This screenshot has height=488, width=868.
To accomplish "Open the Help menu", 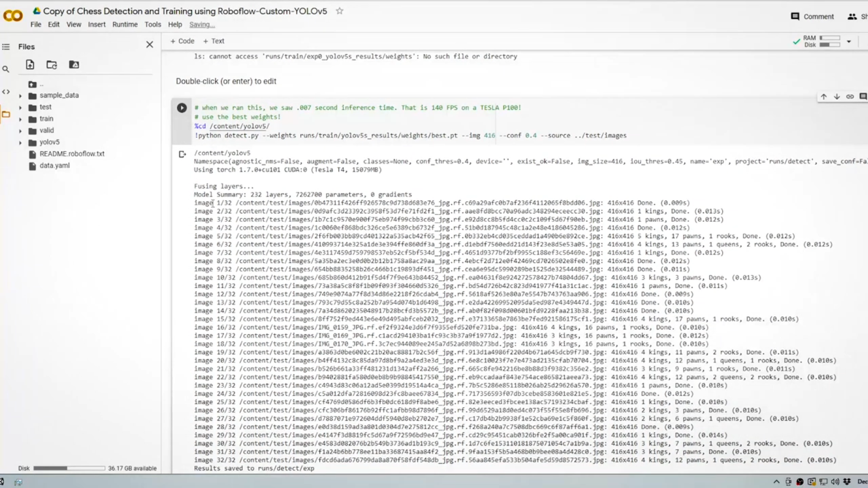I will [175, 24].
